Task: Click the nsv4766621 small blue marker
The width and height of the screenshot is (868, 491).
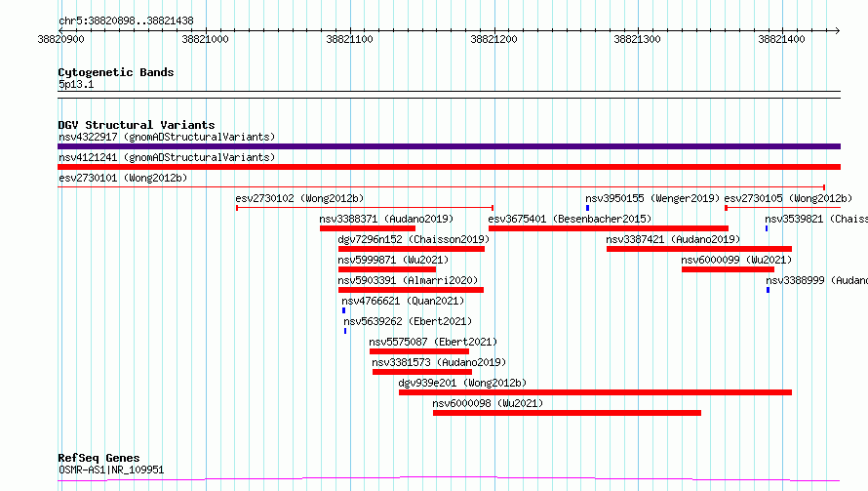Action: pyautogui.click(x=343, y=310)
